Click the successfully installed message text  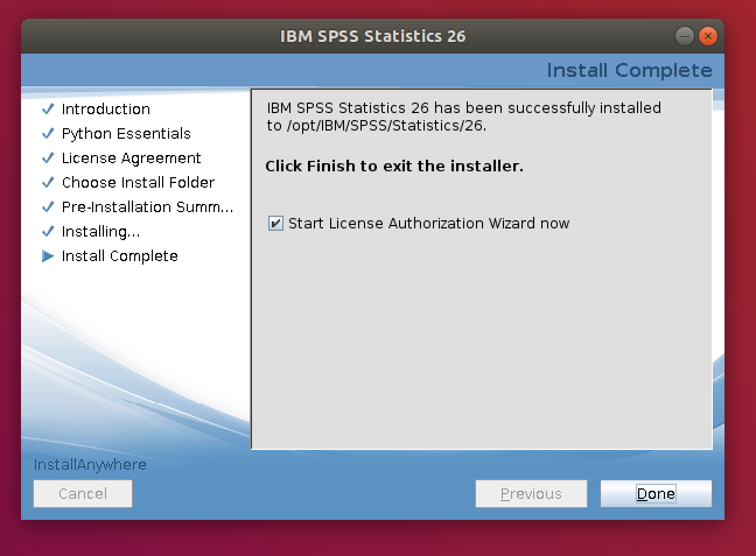[x=463, y=117]
